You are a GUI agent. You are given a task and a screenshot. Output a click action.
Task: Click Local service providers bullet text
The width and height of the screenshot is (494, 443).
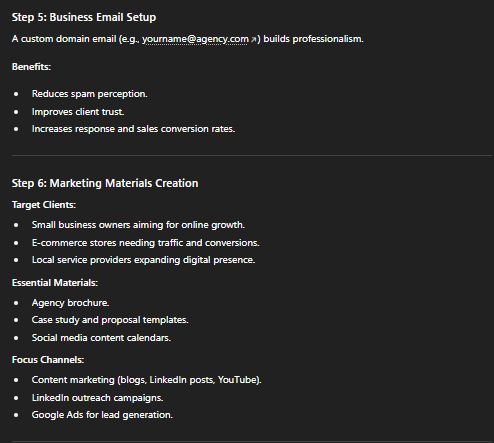click(143, 260)
